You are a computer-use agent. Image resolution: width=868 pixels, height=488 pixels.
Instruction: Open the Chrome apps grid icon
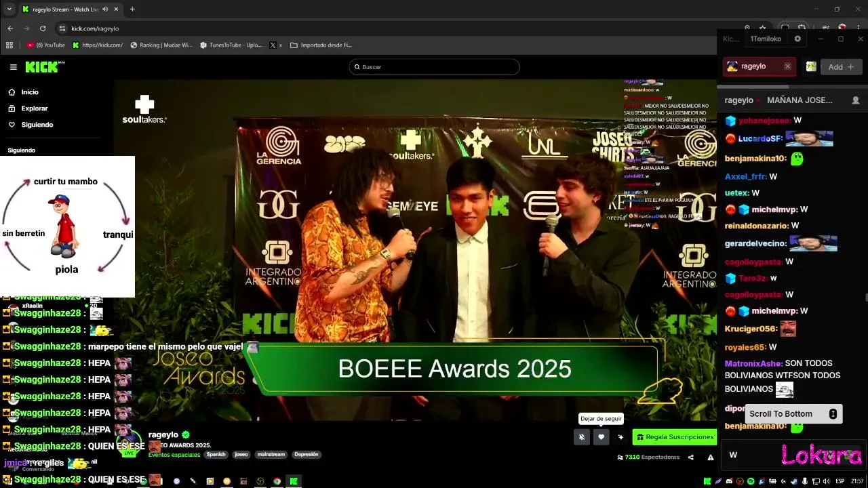(x=9, y=45)
